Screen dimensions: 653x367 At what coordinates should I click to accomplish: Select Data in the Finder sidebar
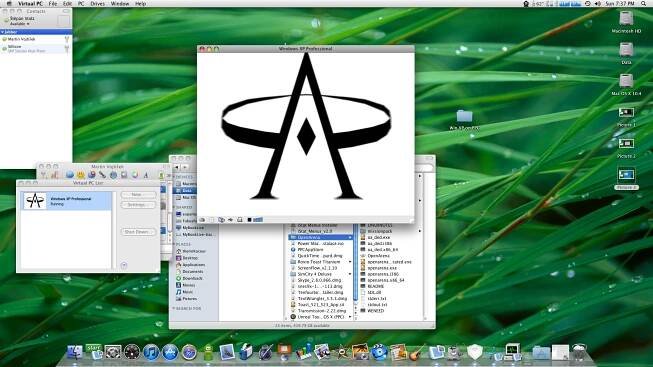tap(183, 190)
